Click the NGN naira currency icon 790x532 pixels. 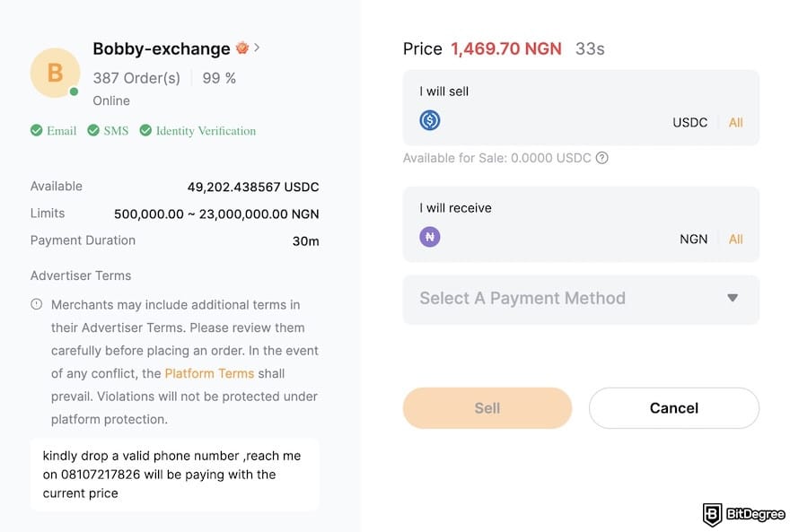click(429, 236)
